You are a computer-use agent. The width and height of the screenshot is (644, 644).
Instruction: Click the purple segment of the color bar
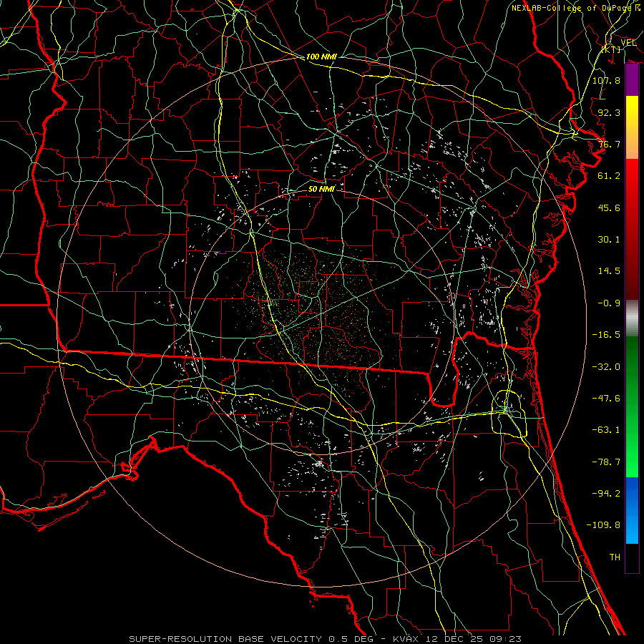pos(632,79)
